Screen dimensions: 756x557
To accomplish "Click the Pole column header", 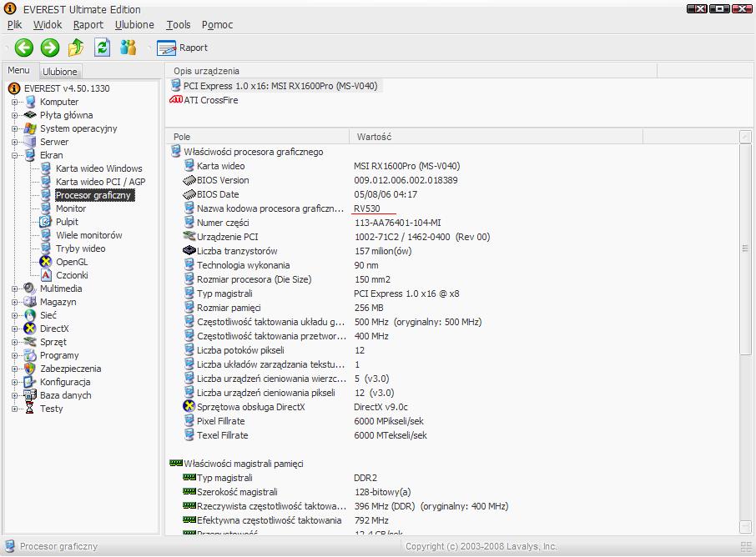I will tap(258, 137).
